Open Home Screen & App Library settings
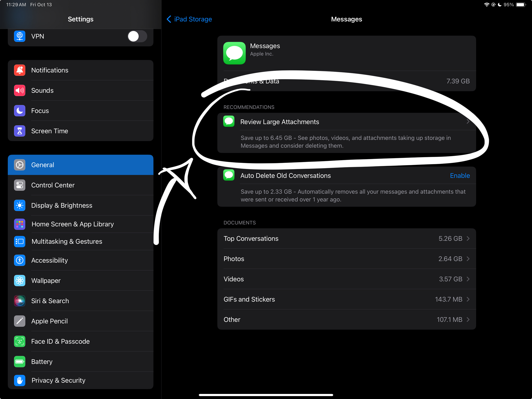The image size is (532, 399). tap(81, 224)
